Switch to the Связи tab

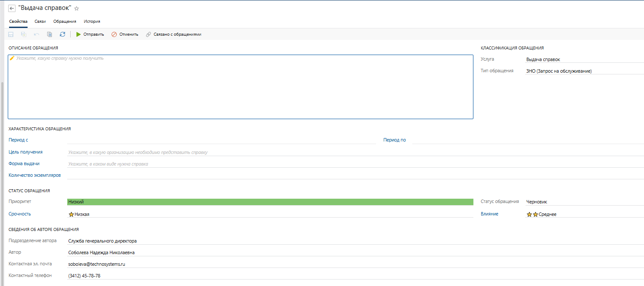click(x=40, y=21)
